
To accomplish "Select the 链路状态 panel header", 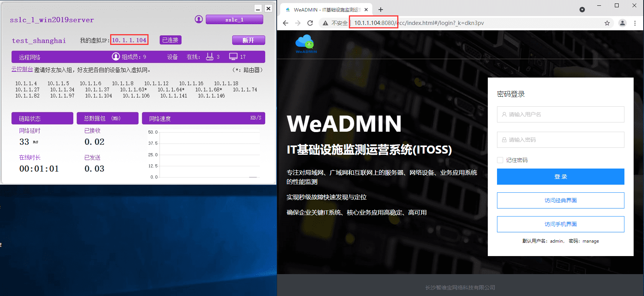I will [42, 118].
